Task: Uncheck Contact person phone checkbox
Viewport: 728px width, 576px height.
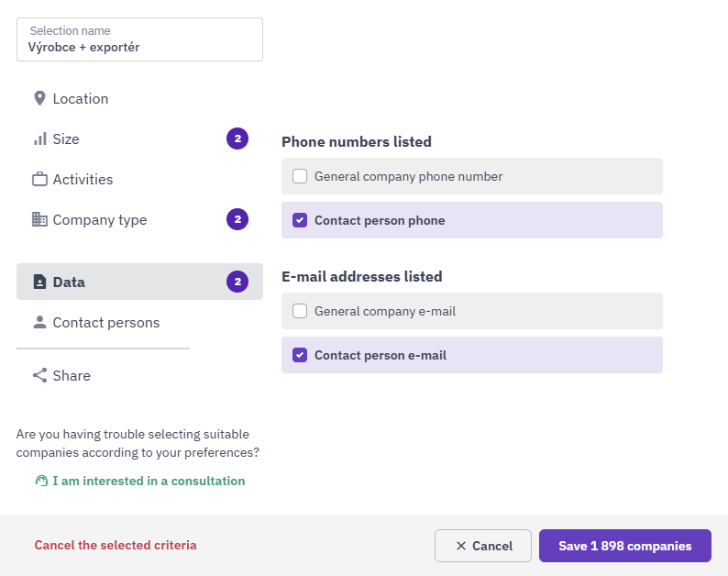Action: click(x=300, y=220)
